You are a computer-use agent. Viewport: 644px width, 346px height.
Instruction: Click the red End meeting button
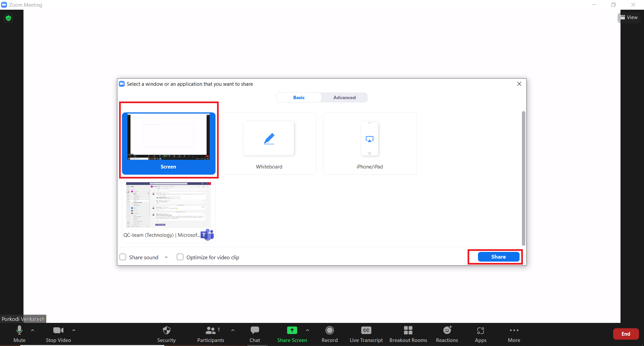tap(626, 334)
